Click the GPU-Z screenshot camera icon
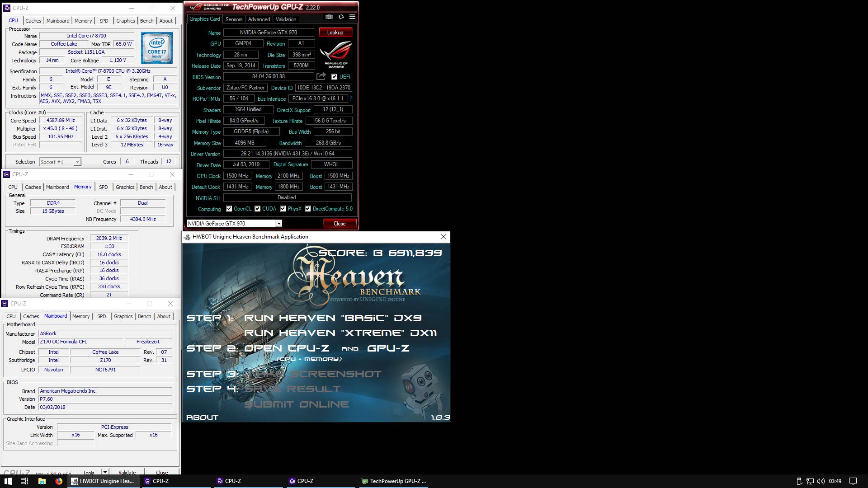This screenshot has height=488, width=868. (x=329, y=17)
